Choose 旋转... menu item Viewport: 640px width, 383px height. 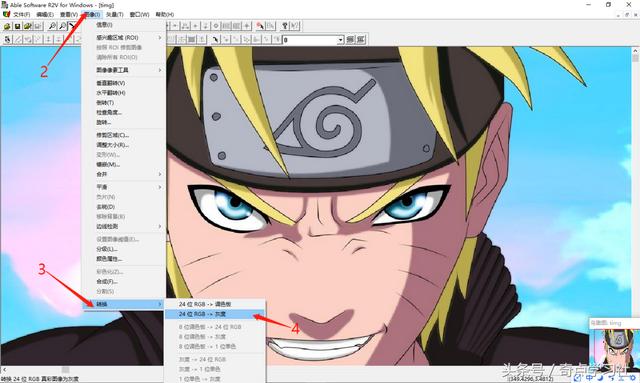(124, 122)
